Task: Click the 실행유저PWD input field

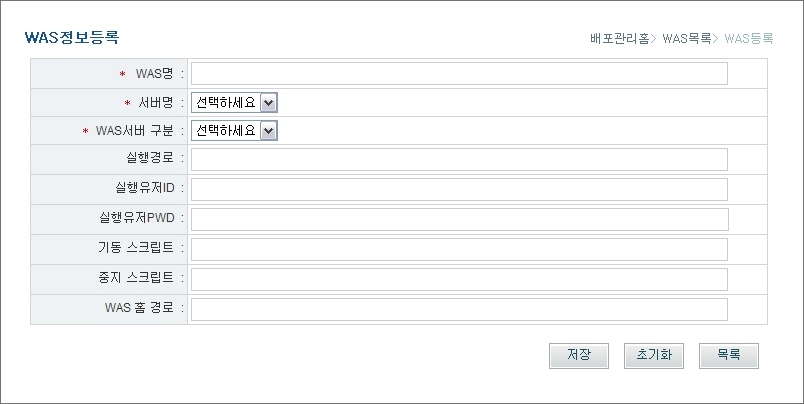Action: [459, 220]
